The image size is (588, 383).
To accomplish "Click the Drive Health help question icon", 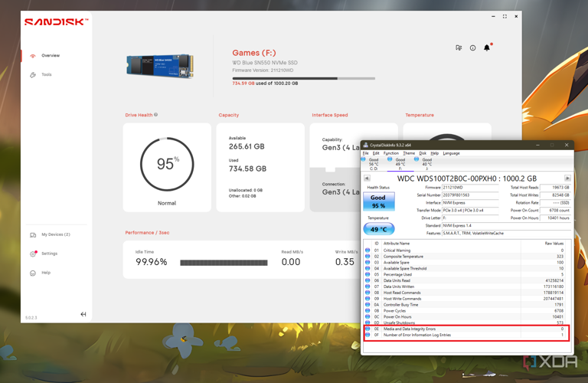I will tap(155, 115).
